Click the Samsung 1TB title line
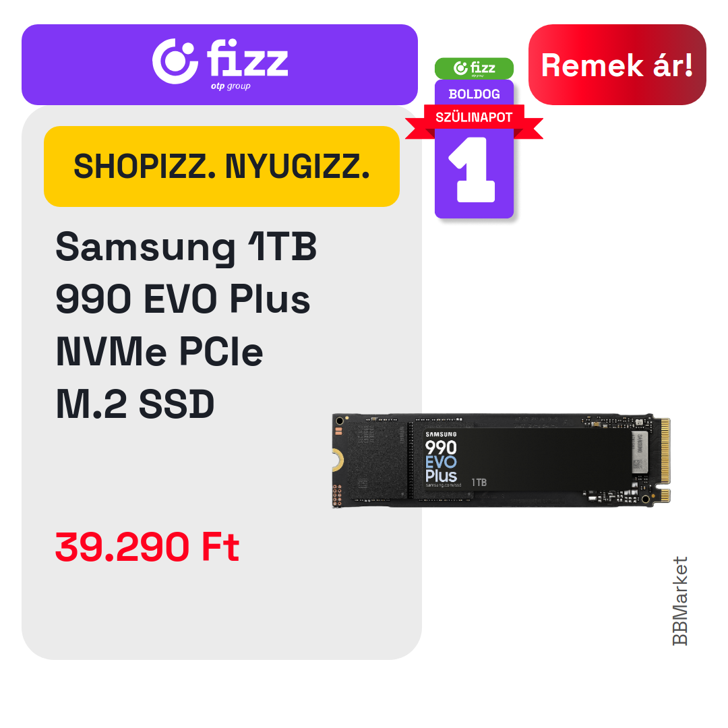Viewport: 728px width, 728px height. pos(186,247)
